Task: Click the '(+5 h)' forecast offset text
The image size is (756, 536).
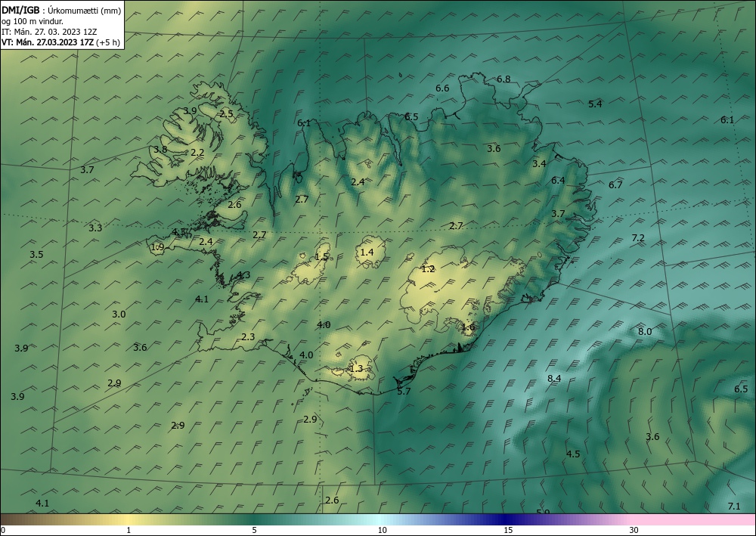Action: tap(108, 42)
